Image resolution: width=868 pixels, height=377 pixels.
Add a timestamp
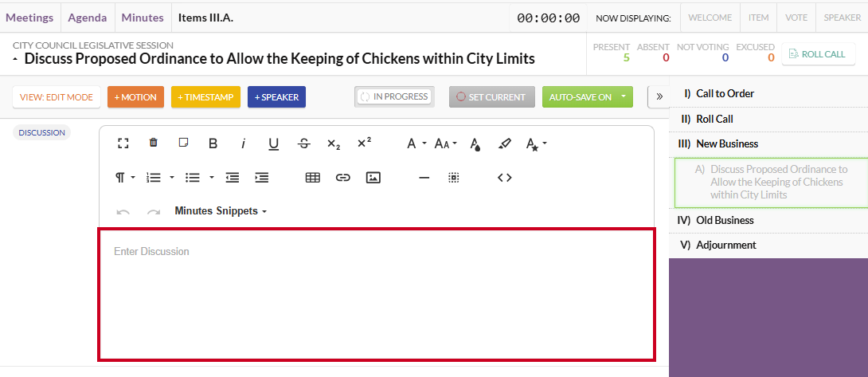click(x=205, y=97)
